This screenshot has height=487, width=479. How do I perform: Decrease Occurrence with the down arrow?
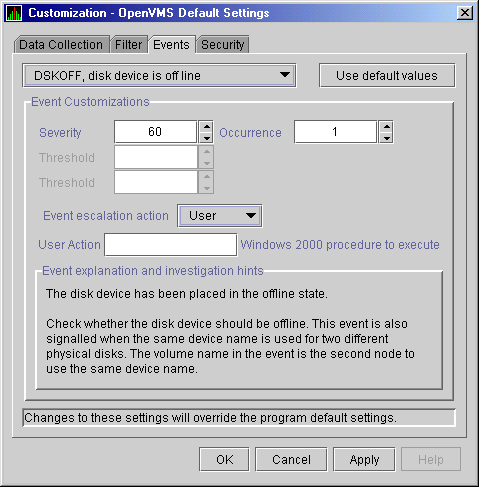coord(386,138)
